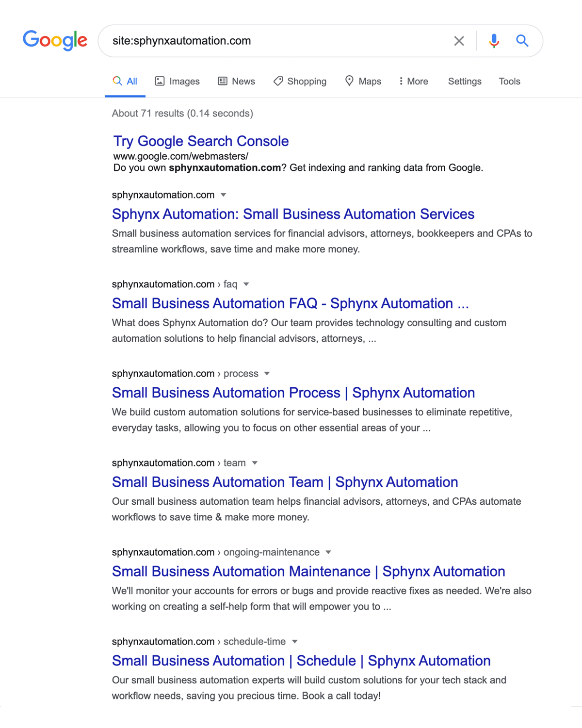Expand options for the ongoing-maintenance result

coord(328,552)
